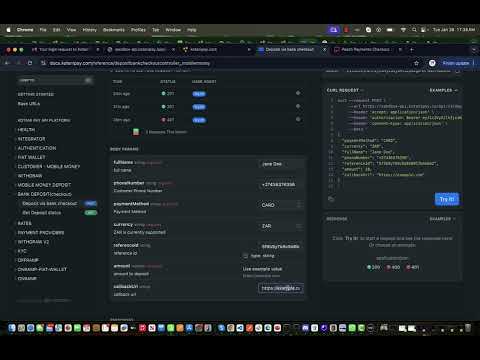
Task: Expand the INTEGRATOR sidebar section
Action: click(31, 139)
